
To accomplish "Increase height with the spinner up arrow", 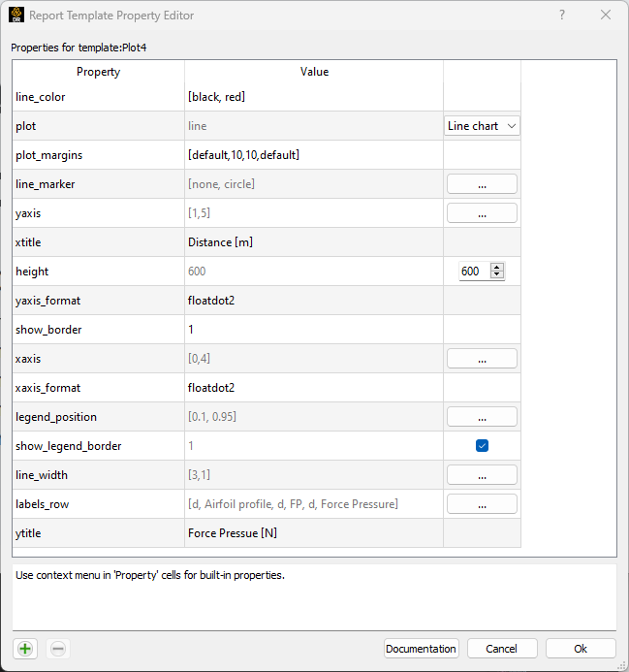I will click(x=497, y=267).
